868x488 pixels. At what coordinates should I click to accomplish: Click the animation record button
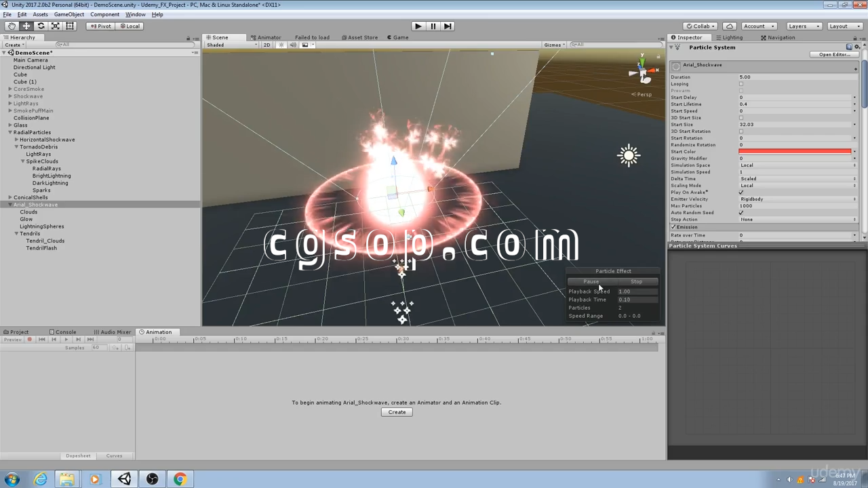click(x=30, y=340)
